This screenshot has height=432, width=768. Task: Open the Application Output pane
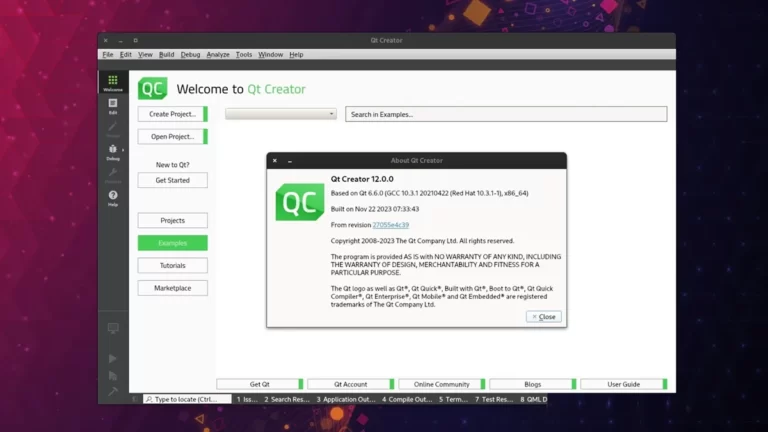point(346,399)
